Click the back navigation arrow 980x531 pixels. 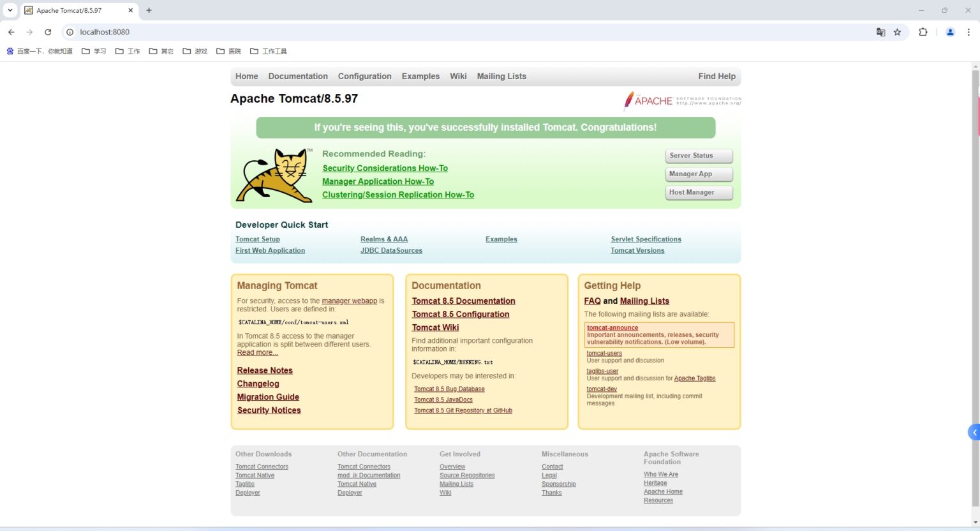11,31
